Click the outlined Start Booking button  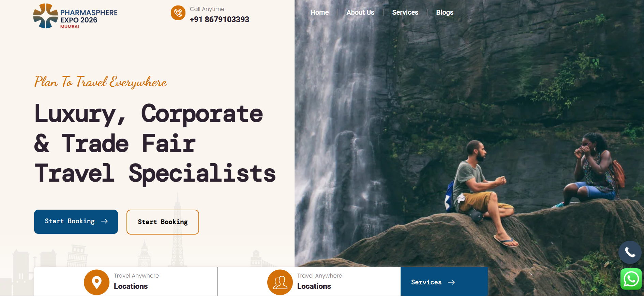pyautogui.click(x=163, y=222)
